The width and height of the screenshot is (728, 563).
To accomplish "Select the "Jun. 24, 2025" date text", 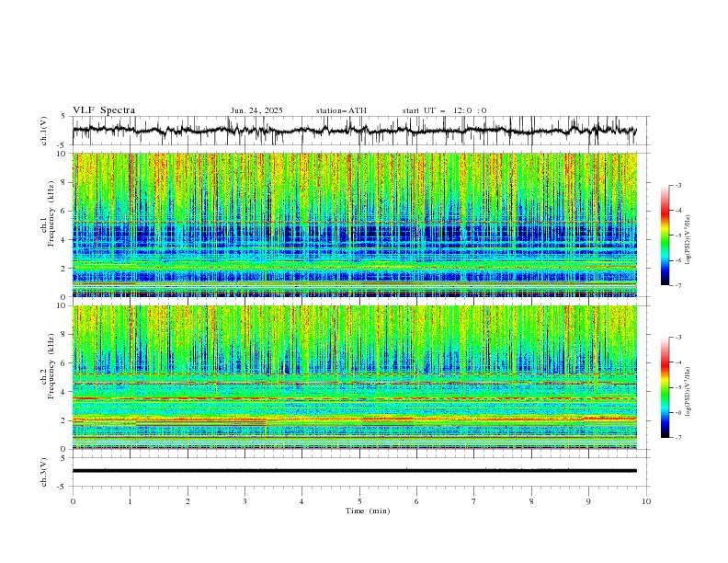I will tap(256, 110).
